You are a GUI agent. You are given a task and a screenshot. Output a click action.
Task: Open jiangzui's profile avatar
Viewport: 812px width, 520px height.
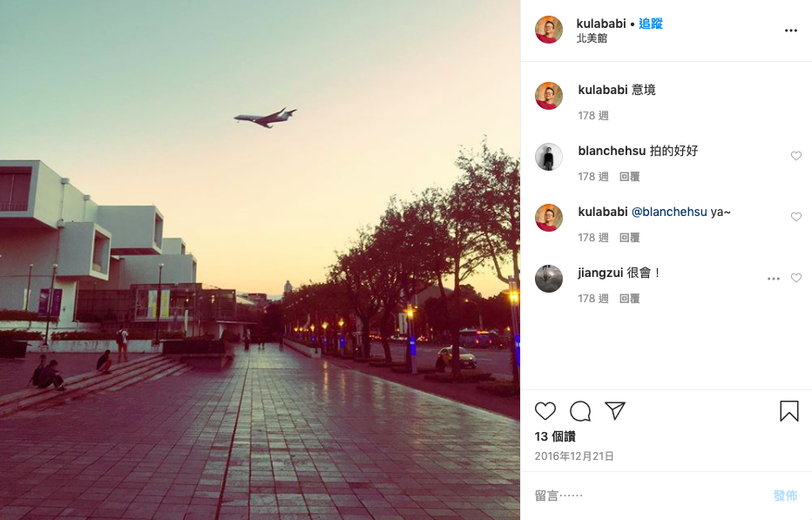click(x=549, y=279)
